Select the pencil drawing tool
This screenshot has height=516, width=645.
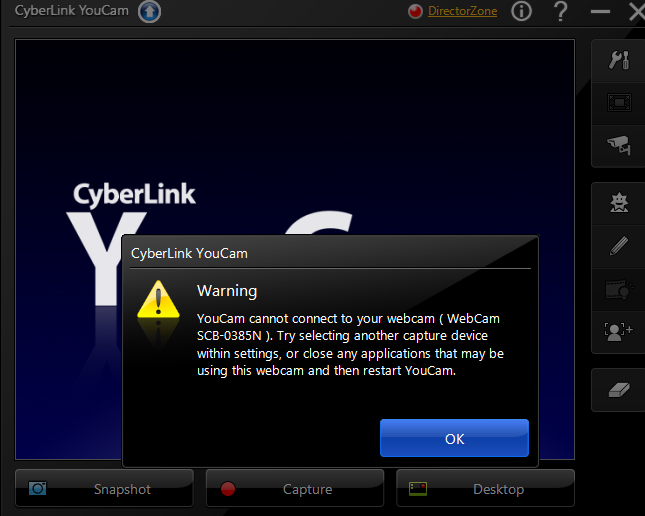coord(619,246)
